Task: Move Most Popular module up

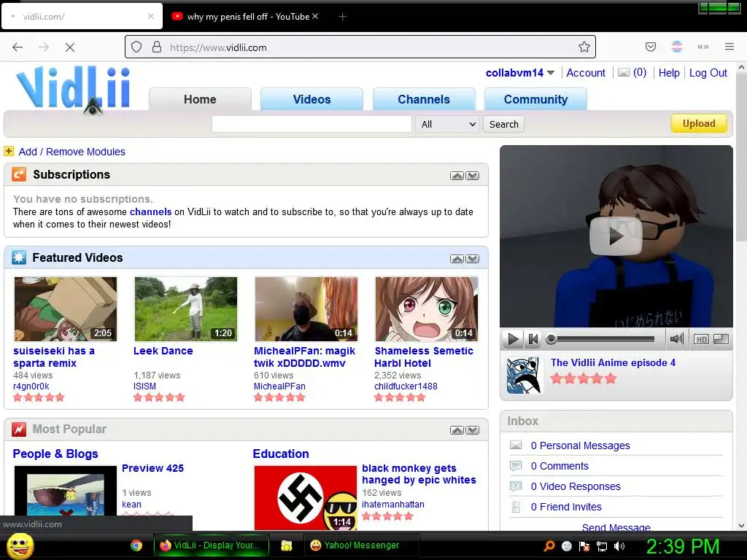Action: pos(457,430)
